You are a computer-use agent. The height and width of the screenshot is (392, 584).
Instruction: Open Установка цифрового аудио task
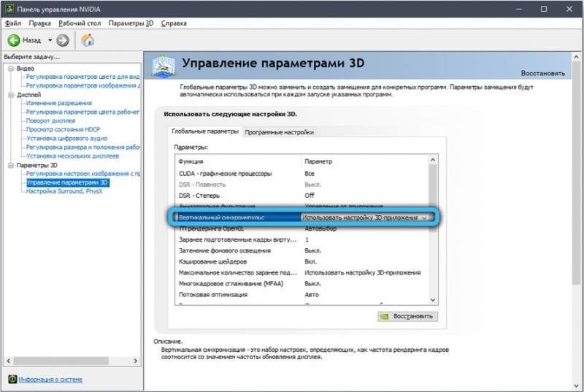click(x=66, y=139)
